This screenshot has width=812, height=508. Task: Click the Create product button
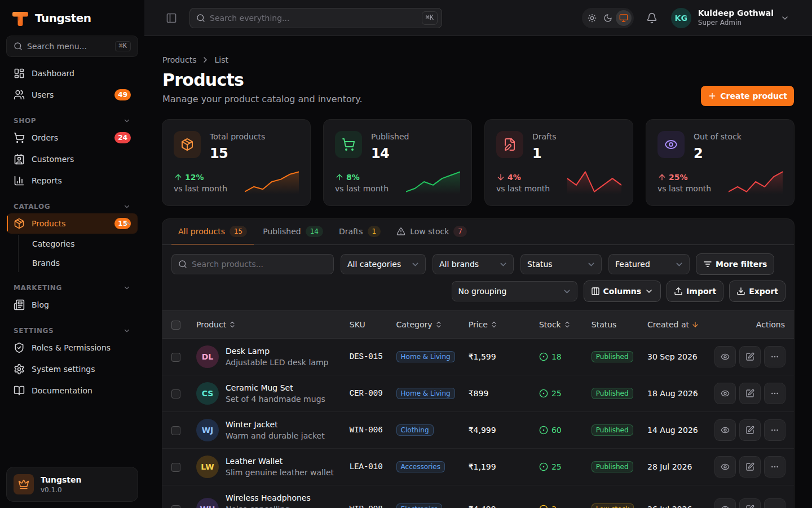click(x=747, y=96)
